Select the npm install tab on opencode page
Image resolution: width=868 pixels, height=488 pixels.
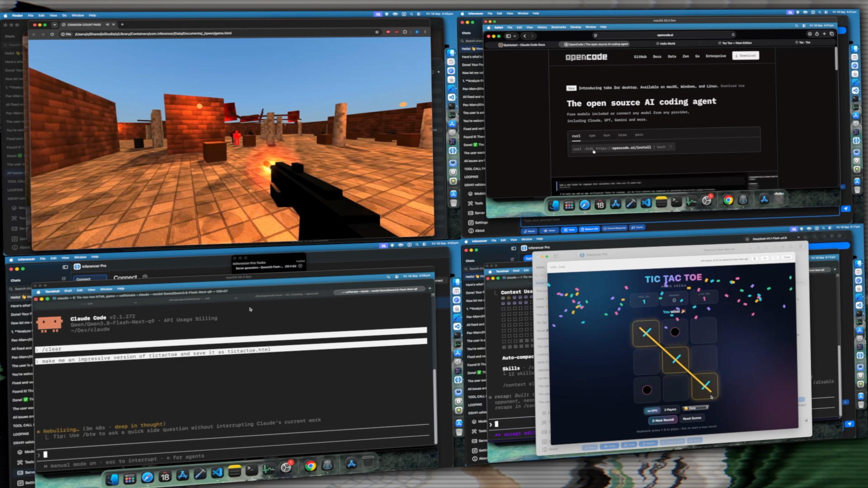tap(592, 136)
